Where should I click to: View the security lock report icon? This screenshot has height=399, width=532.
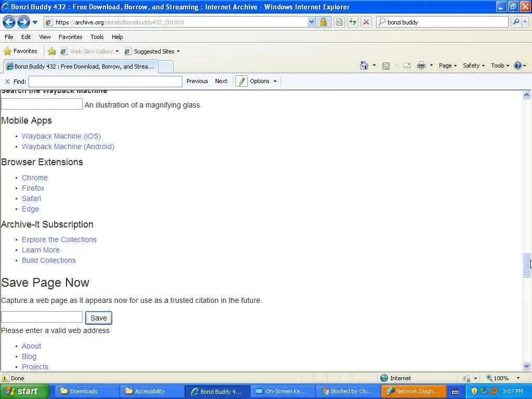[323, 22]
